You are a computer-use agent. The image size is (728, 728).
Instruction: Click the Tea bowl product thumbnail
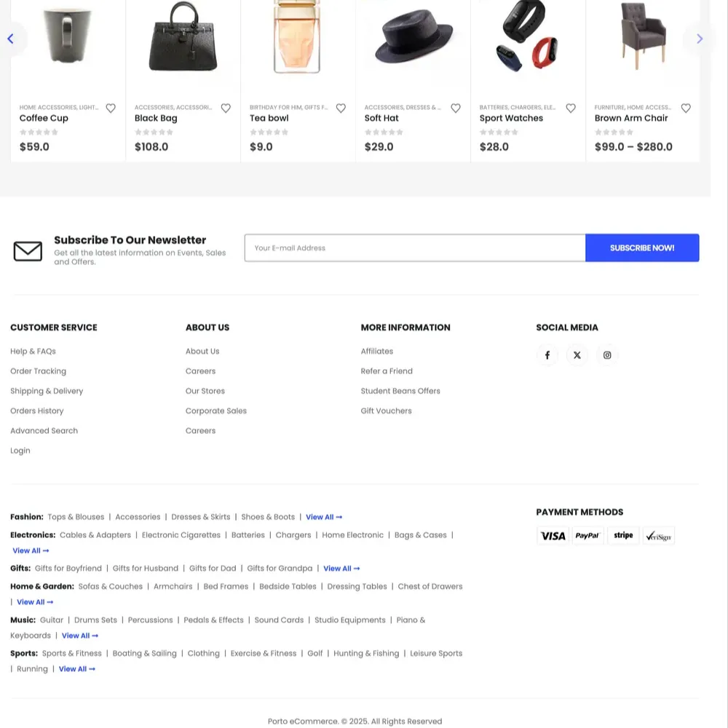tap(297, 37)
